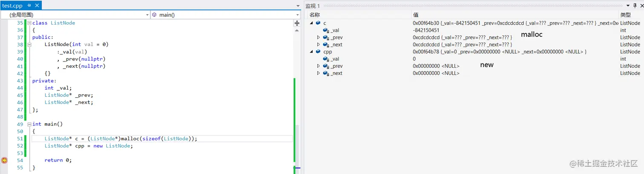Image resolution: width=644 pixels, height=174 pixels.
Task: Collapse the cpp variable in the watch tree
Action: [x=312, y=52]
